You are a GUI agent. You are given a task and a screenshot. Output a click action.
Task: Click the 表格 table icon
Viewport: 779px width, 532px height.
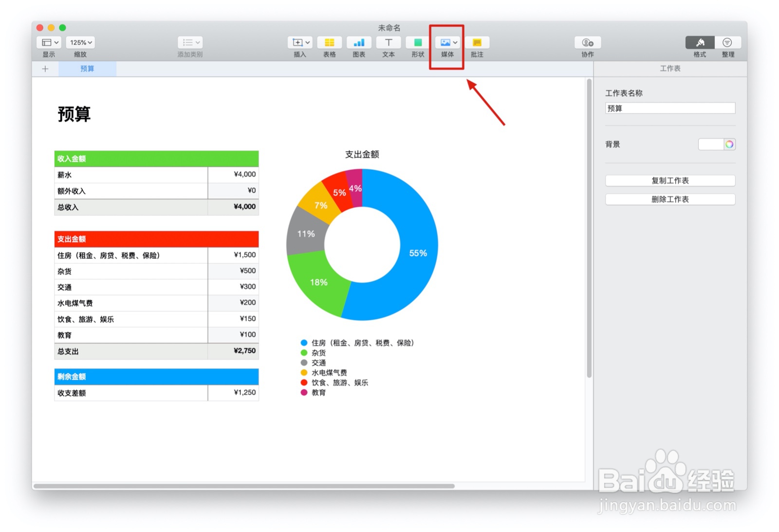330,42
